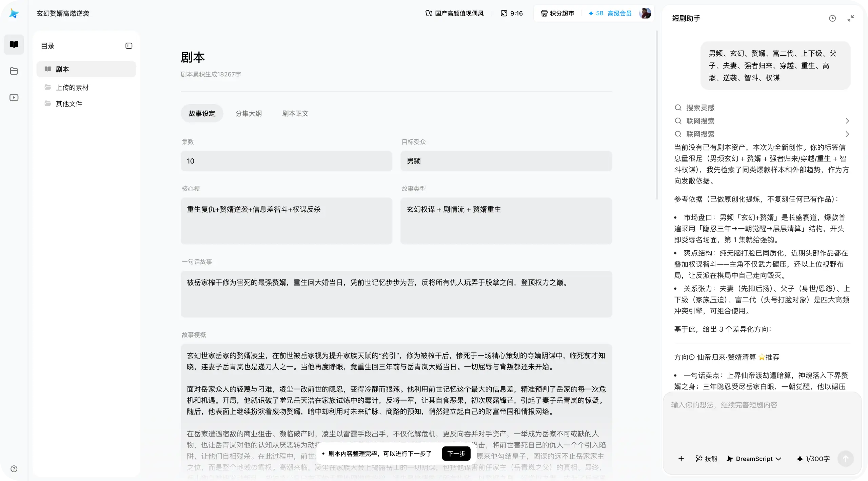Switch to the 分集大纲 tab
Viewport: 868px width, 481px height.
click(249, 113)
